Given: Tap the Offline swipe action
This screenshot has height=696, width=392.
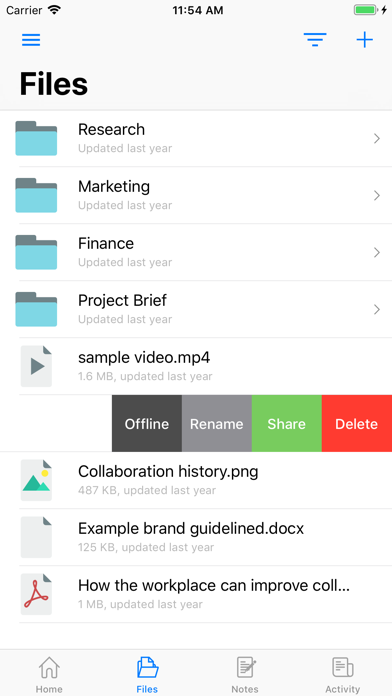Looking at the screenshot, I should [147, 423].
